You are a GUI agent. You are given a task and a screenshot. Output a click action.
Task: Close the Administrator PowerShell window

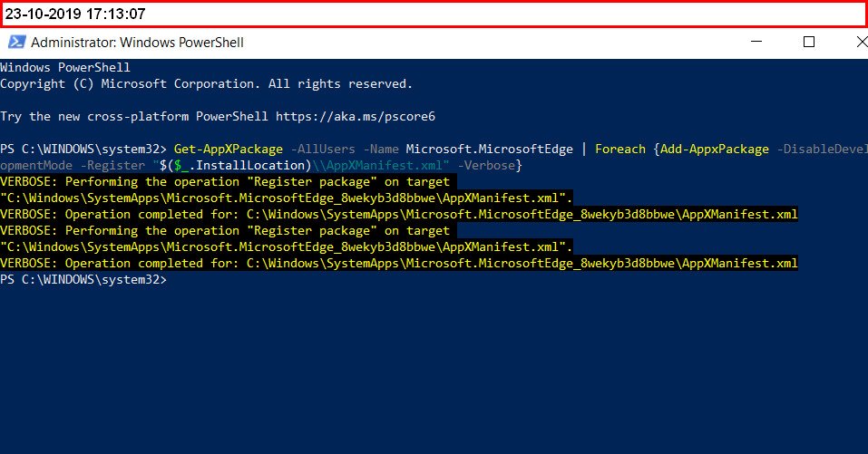click(x=862, y=42)
